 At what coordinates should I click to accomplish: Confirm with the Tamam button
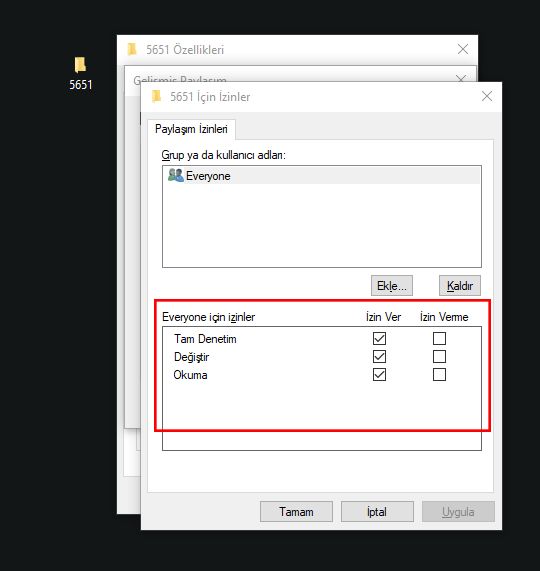point(296,512)
